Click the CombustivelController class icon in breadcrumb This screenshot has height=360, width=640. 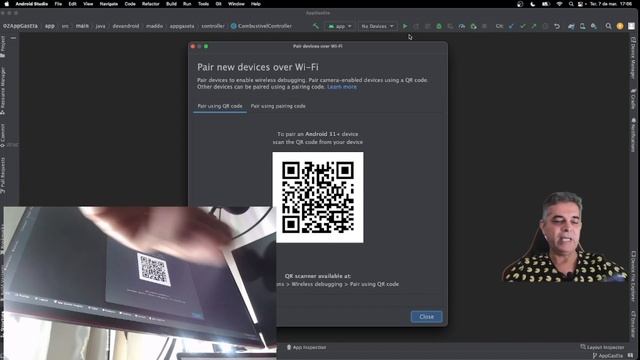pyautogui.click(x=233, y=26)
